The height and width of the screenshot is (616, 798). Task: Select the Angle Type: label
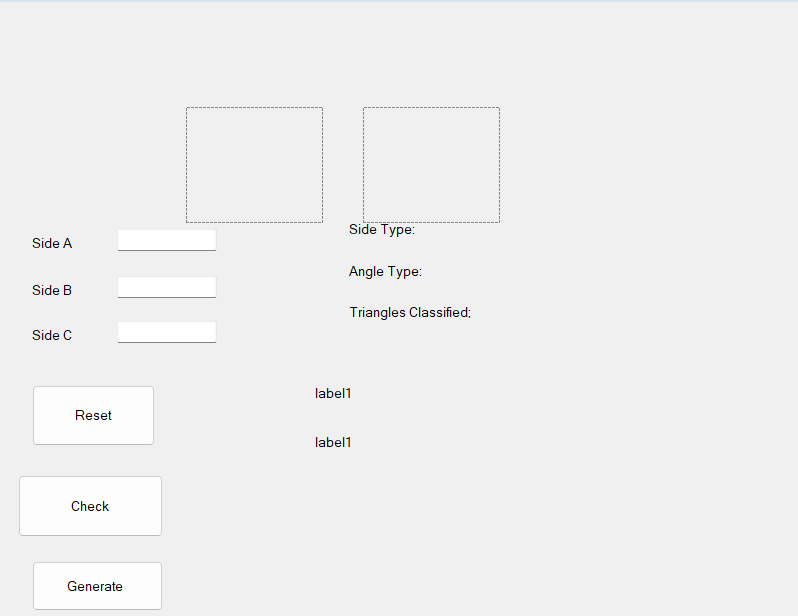tap(385, 271)
